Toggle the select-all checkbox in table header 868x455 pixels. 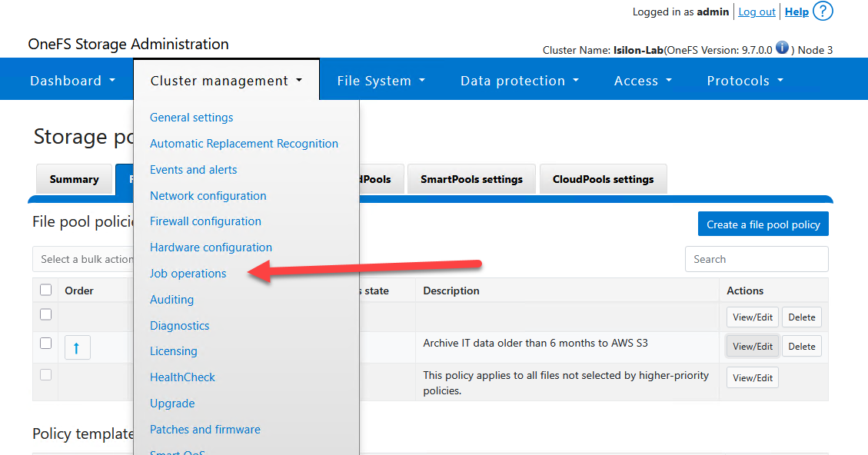click(46, 291)
